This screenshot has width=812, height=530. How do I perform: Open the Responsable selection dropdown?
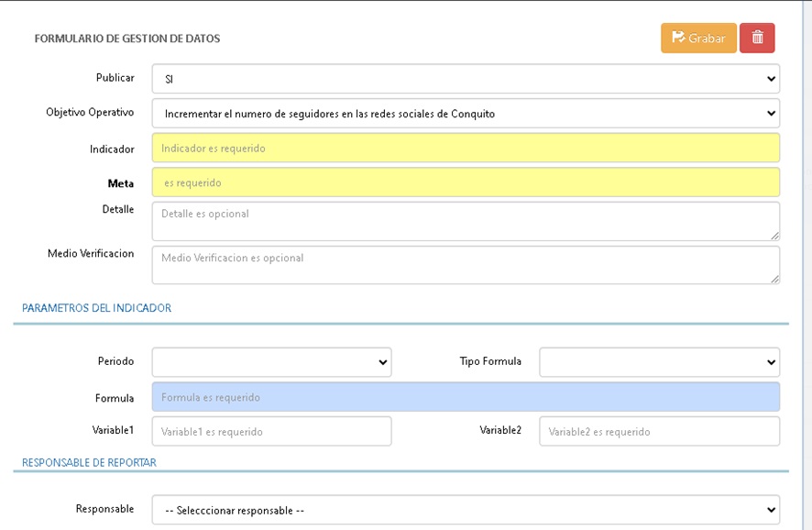coord(466,511)
